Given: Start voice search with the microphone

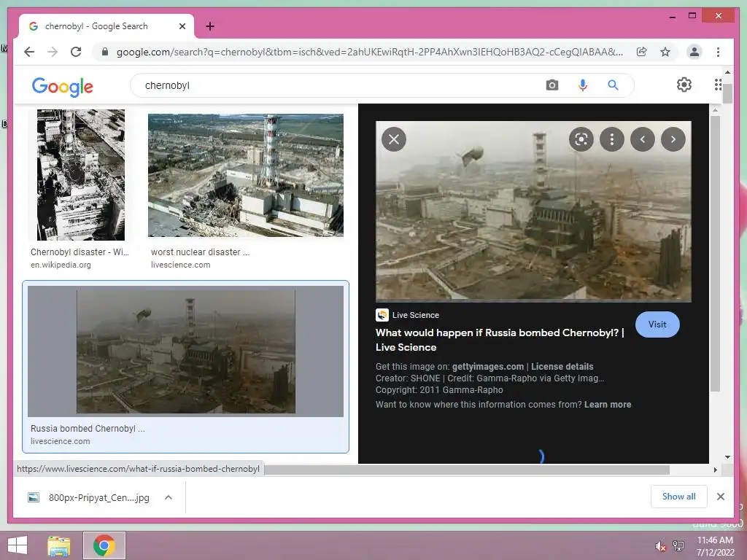Looking at the screenshot, I should [x=582, y=85].
